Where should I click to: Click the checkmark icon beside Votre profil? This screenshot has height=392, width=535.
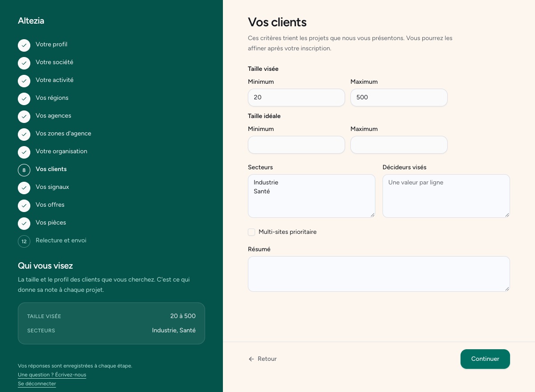pos(24,45)
